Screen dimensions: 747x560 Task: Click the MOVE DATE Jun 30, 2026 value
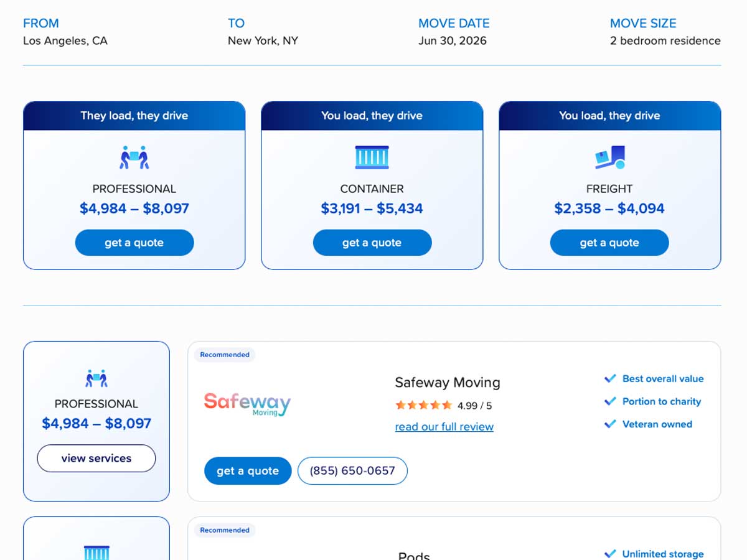point(453,41)
